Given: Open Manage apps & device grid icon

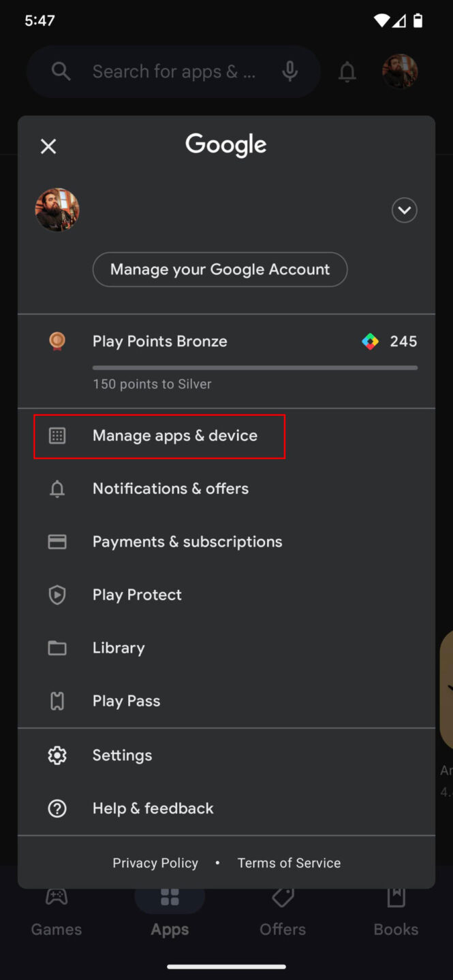Looking at the screenshot, I should 57,436.
